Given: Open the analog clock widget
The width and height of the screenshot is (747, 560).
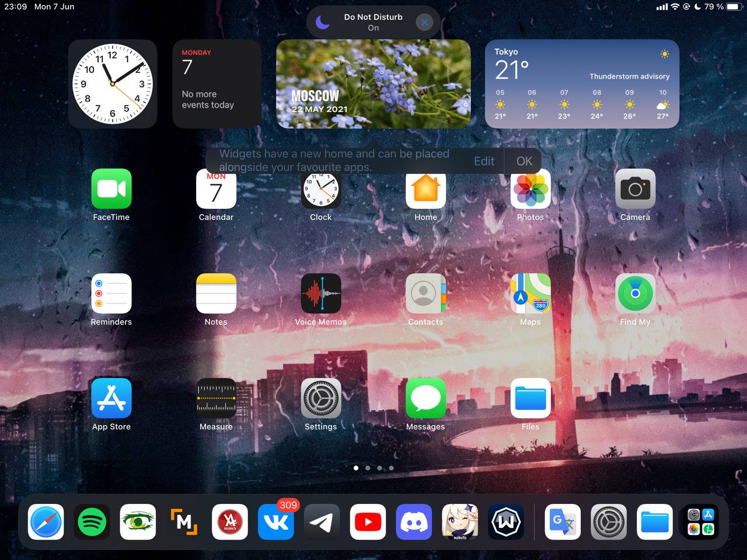Looking at the screenshot, I should click(113, 84).
